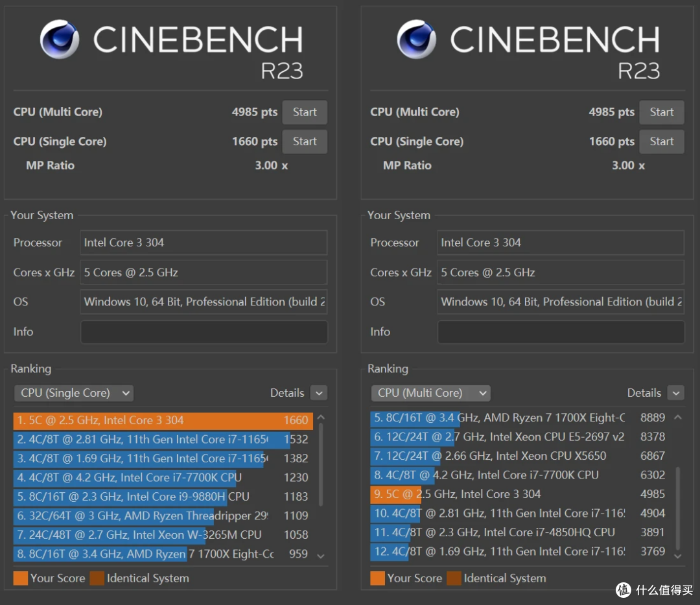Select rank 9 Intel Core 3 304 multi-core row
The height and width of the screenshot is (605, 700).
click(520, 494)
